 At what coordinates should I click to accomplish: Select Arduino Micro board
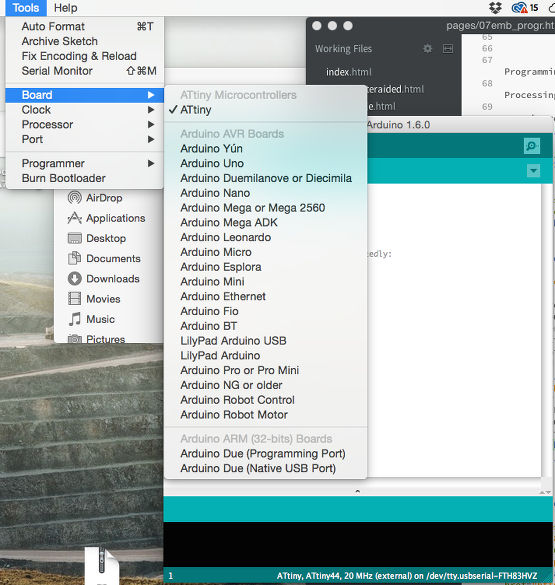click(266, 252)
